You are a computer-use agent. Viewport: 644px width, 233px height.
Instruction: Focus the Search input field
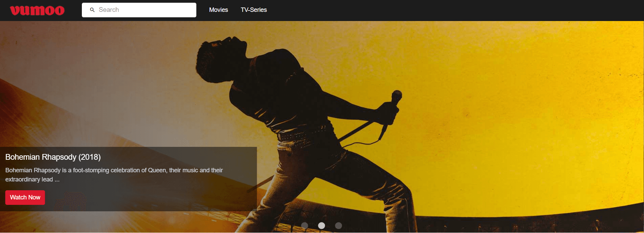(x=139, y=10)
